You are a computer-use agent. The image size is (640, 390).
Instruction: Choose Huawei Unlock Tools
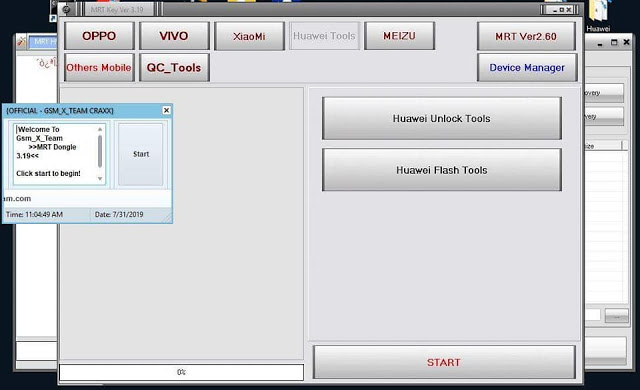pyautogui.click(x=442, y=118)
